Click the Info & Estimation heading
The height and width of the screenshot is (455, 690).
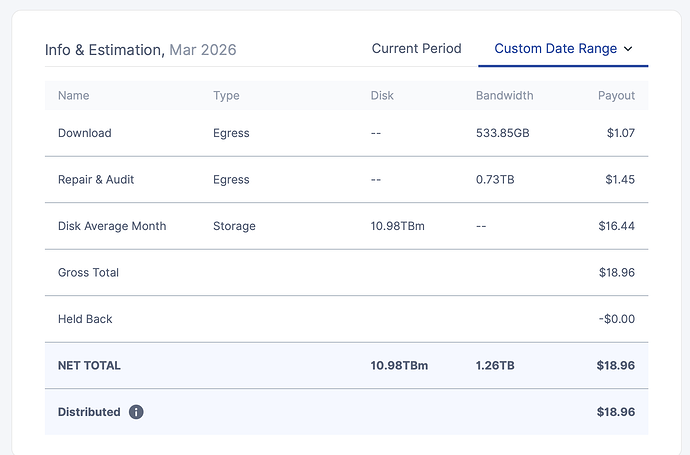[104, 49]
